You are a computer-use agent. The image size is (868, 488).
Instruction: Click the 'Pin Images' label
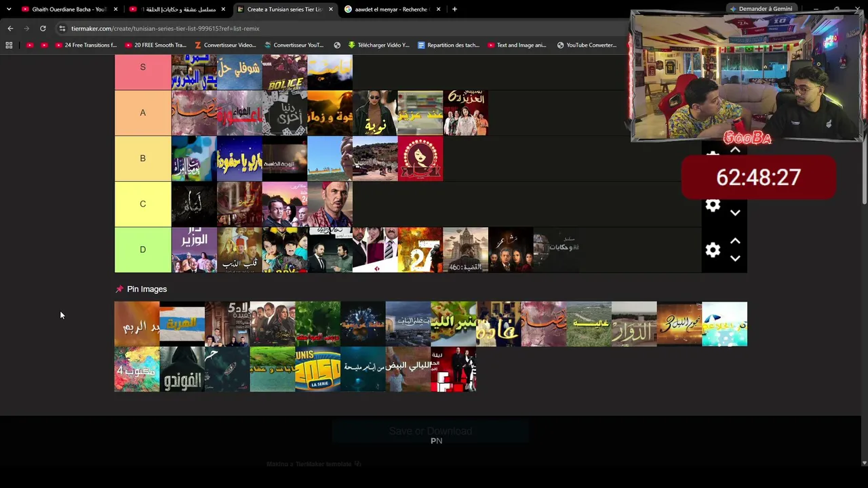(146, 289)
